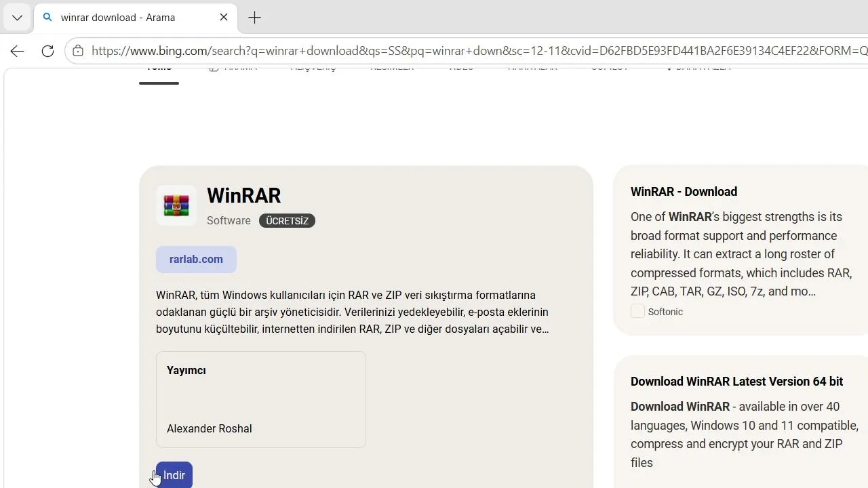Screen dimensions: 868x488
Task: Click the Softonic source label
Action: [x=665, y=312]
